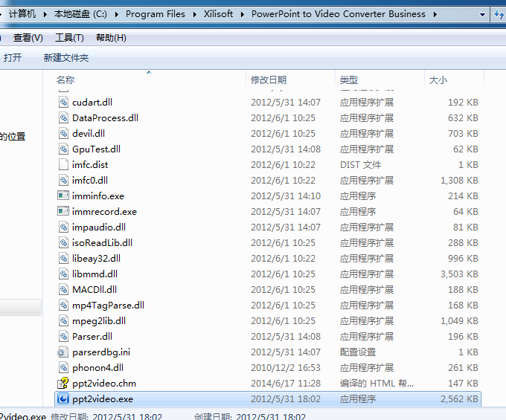Select the file name ppt2video.exe

pos(103,399)
